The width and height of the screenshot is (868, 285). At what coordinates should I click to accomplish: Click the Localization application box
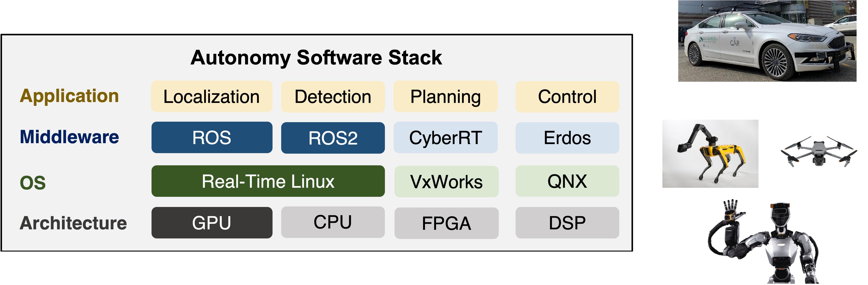pos(212,96)
